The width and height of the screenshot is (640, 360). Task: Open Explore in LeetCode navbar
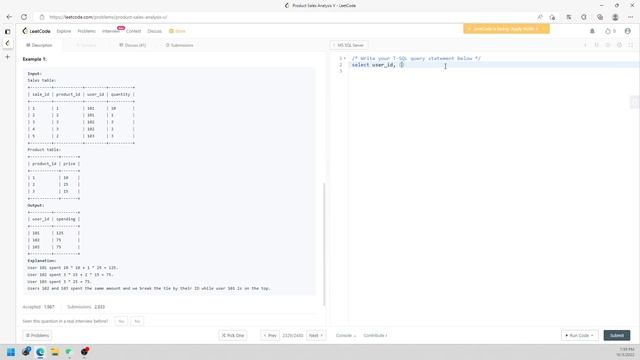pyautogui.click(x=64, y=31)
